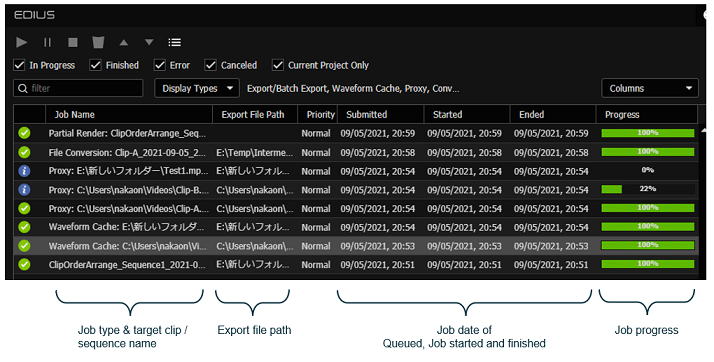Click Ended time 20:51 of ClipOrderArrange_Sequence1 job

click(x=551, y=265)
